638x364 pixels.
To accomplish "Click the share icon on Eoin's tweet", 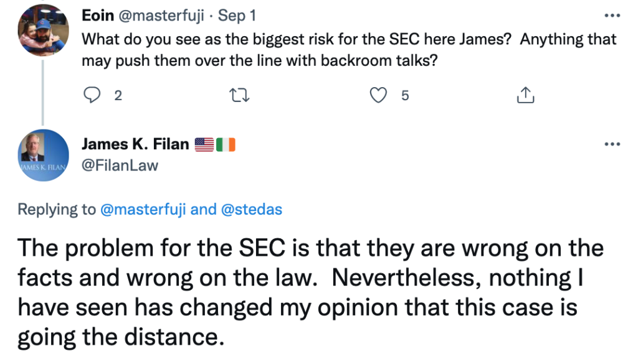I will pyautogui.click(x=525, y=95).
